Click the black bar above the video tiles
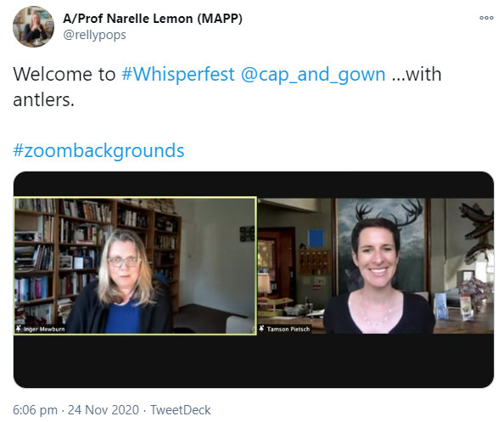Viewport: 504px width, 422px height. pos(254,184)
